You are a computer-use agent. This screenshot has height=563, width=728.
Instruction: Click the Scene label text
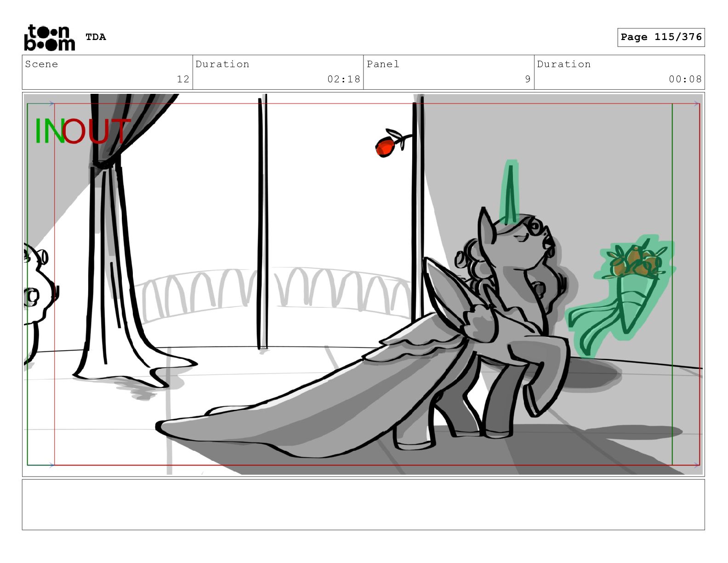pos(41,64)
